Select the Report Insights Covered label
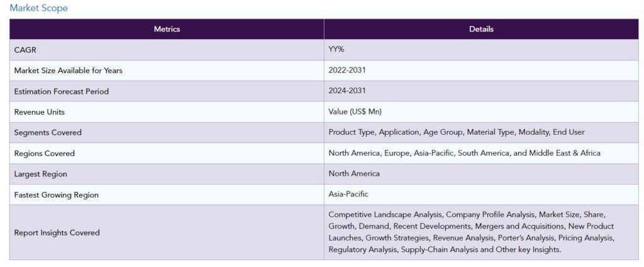This screenshot has width=644, height=267. click(57, 232)
